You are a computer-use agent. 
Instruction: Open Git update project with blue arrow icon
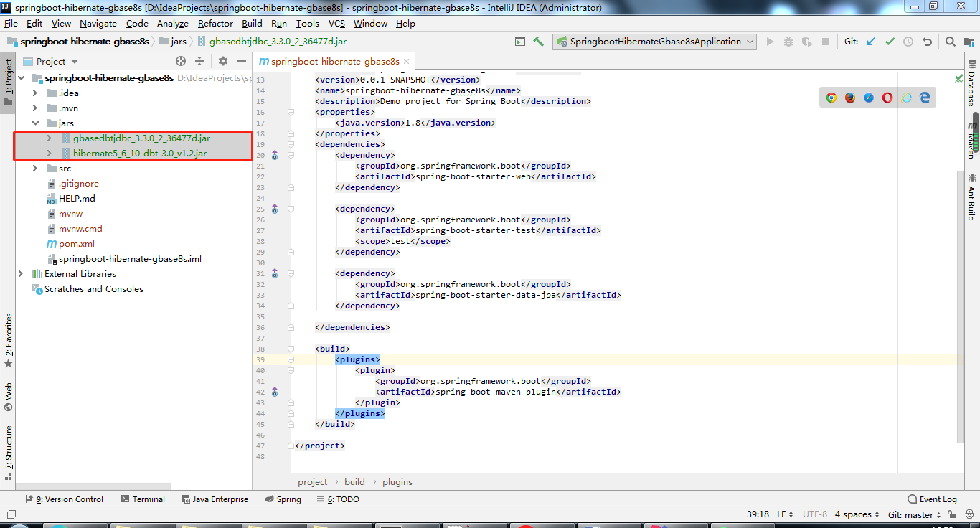point(870,42)
